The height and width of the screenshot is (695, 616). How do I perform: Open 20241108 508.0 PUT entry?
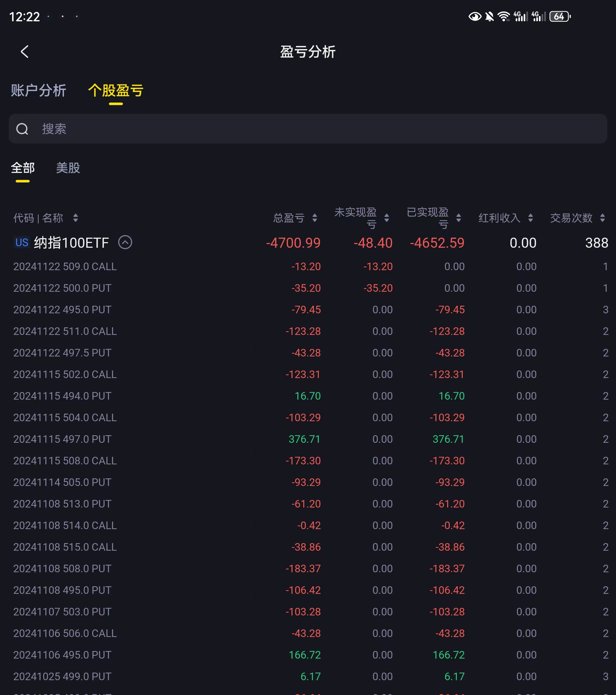click(x=62, y=569)
